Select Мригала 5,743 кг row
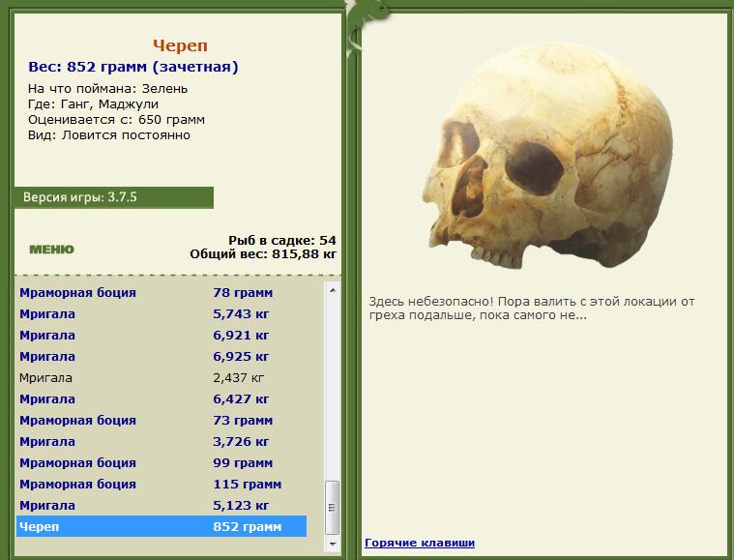The height and width of the screenshot is (560, 734). pyautogui.click(x=161, y=313)
